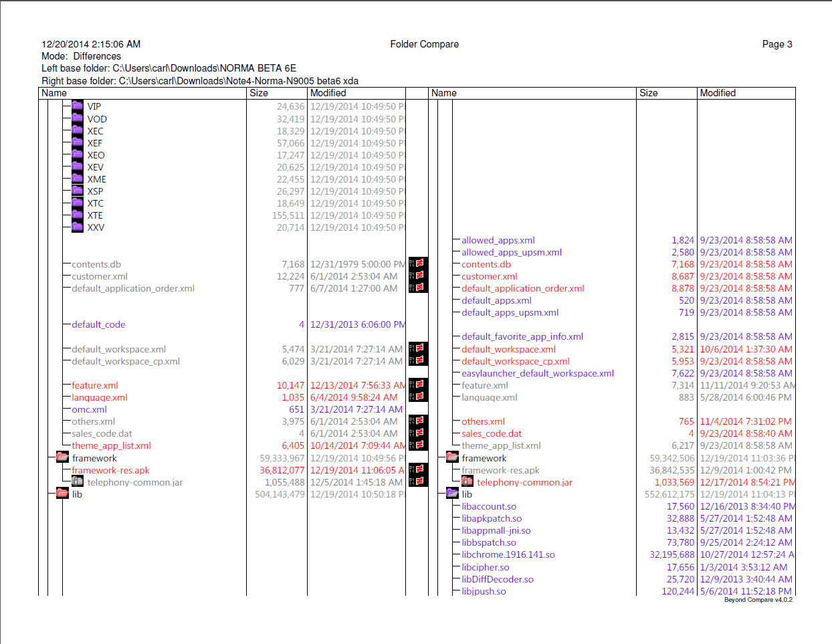Select the difference marker for default_workspace_cp.xml
The width and height of the screenshot is (832, 644).
(x=418, y=360)
